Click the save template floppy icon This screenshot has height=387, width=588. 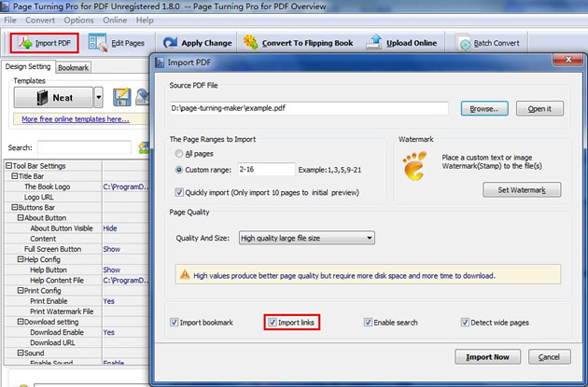[x=122, y=97]
